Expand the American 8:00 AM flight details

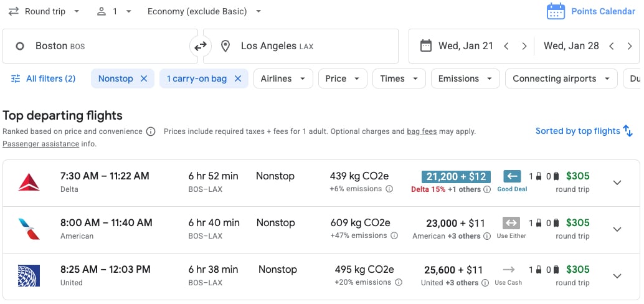[617, 229]
